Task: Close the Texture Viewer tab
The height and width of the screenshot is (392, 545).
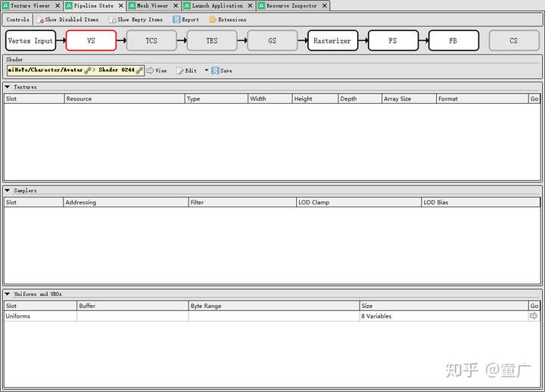Action: 58,5
